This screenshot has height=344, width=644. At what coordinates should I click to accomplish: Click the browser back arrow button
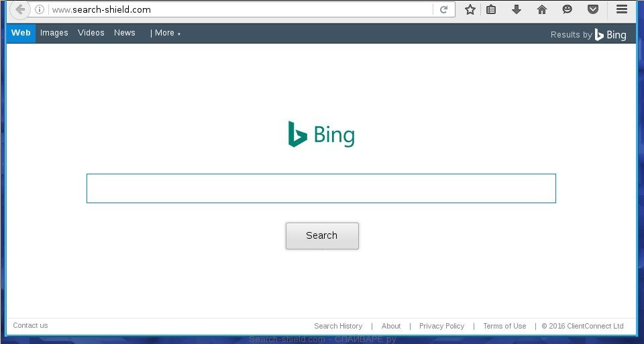[21, 10]
